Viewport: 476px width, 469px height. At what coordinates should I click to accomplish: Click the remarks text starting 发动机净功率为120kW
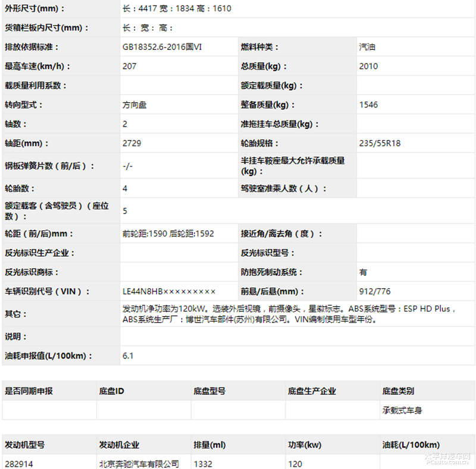coord(289,314)
